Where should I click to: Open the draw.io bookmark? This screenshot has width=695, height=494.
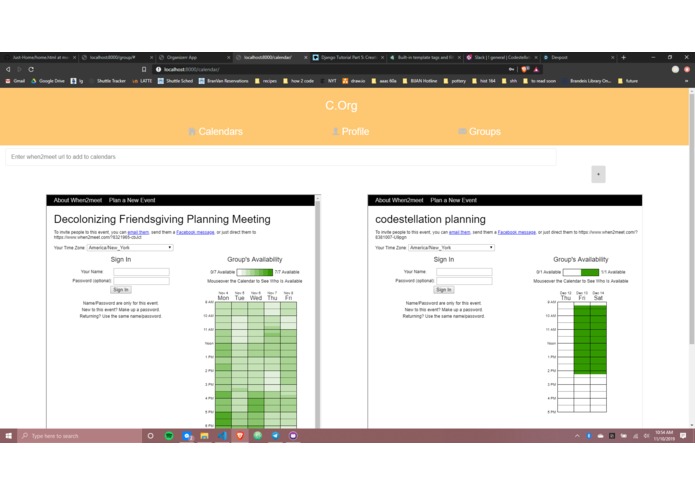(x=354, y=81)
